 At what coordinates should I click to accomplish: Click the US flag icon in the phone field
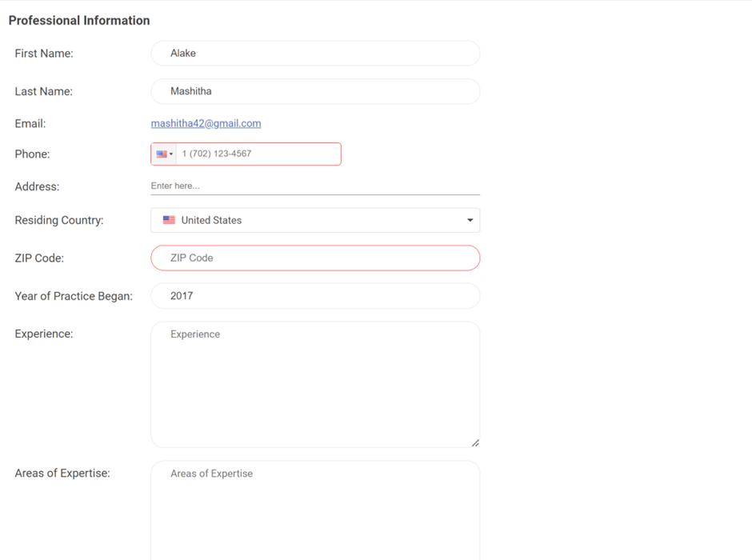161,154
